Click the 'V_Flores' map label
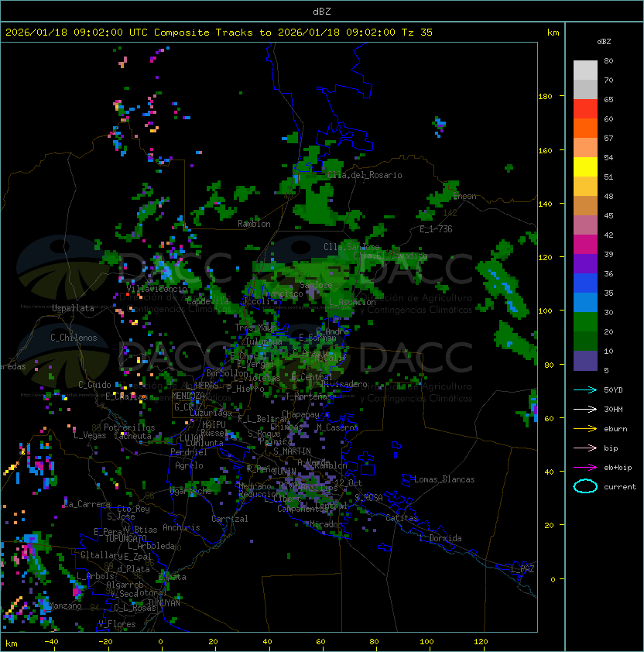644x652 pixels. [x=117, y=624]
